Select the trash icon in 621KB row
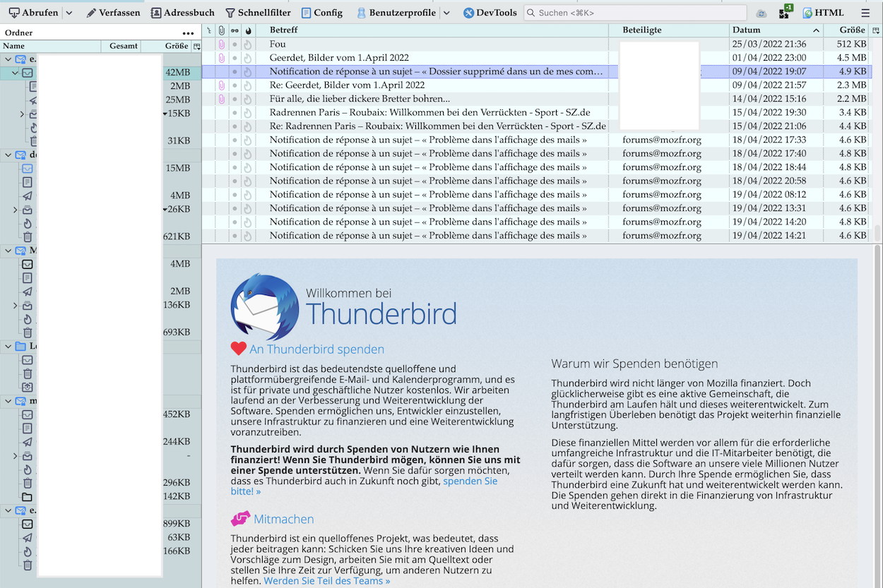 click(28, 236)
